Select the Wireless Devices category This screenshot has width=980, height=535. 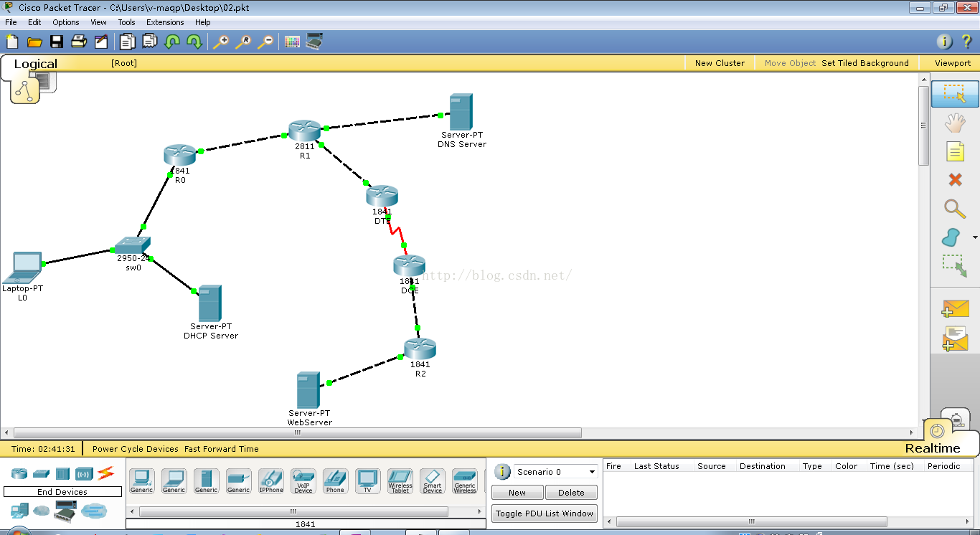click(84, 473)
